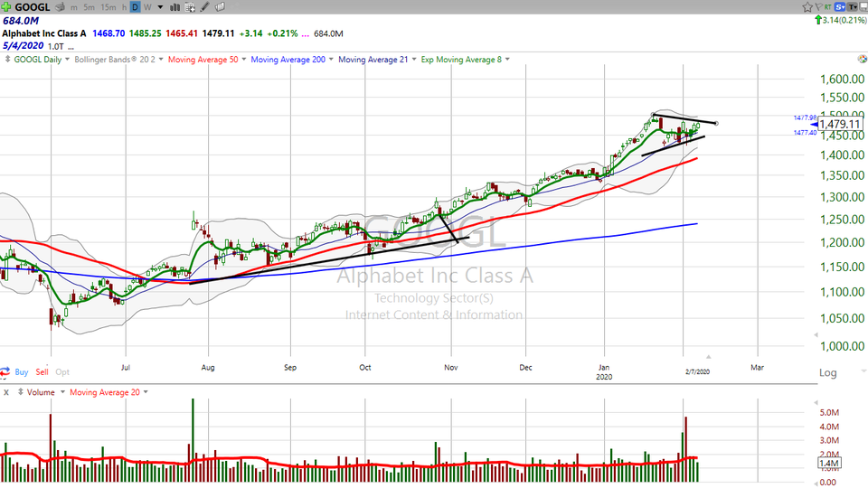The height and width of the screenshot is (488, 868).
Task: Open the GOOGL Daily plot dropdown
Action: pyautogui.click(x=67, y=60)
